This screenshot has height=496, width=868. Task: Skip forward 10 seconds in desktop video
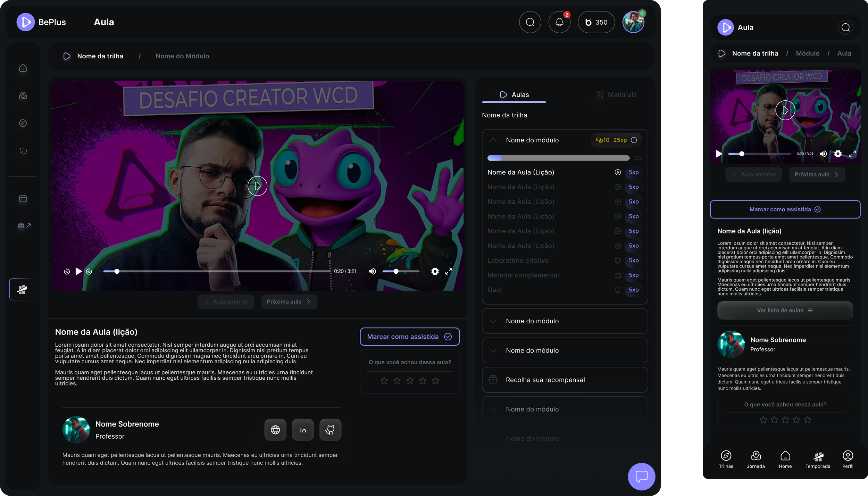(89, 271)
